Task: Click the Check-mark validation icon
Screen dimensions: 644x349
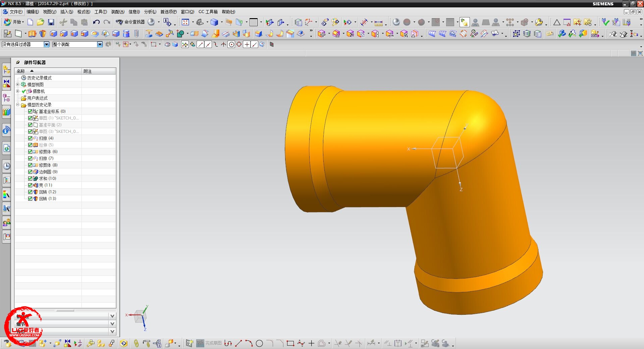Action: click(605, 22)
